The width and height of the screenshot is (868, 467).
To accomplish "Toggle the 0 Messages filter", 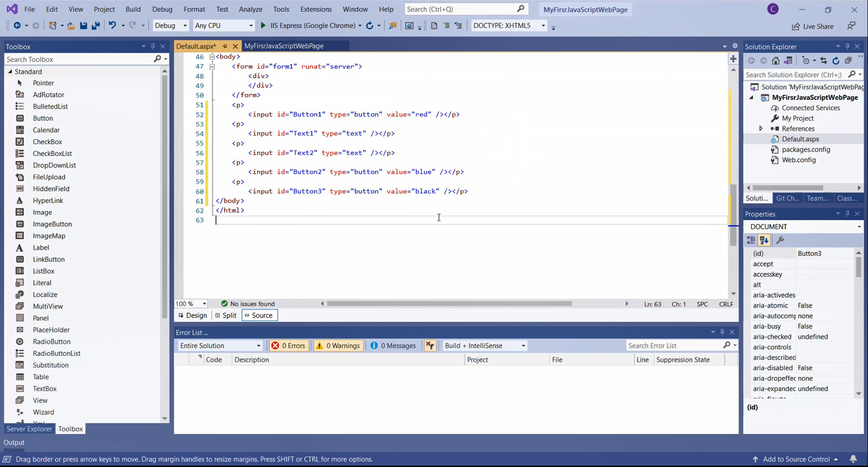I will pos(393,346).
